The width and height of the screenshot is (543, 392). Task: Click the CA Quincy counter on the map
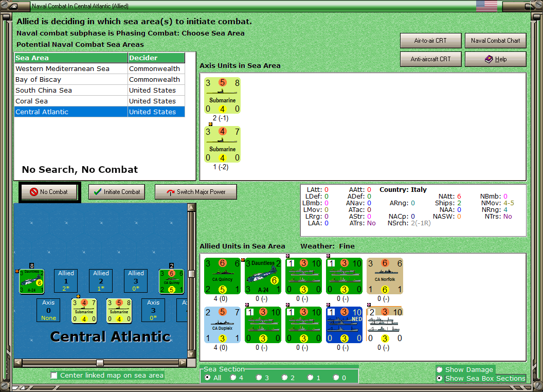171,281
